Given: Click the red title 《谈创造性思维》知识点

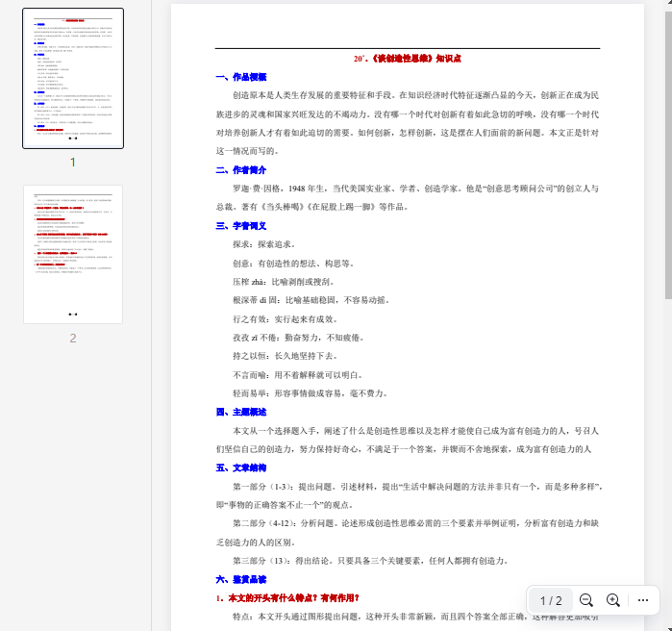Looking at the screenshot, I should point(408,59).
